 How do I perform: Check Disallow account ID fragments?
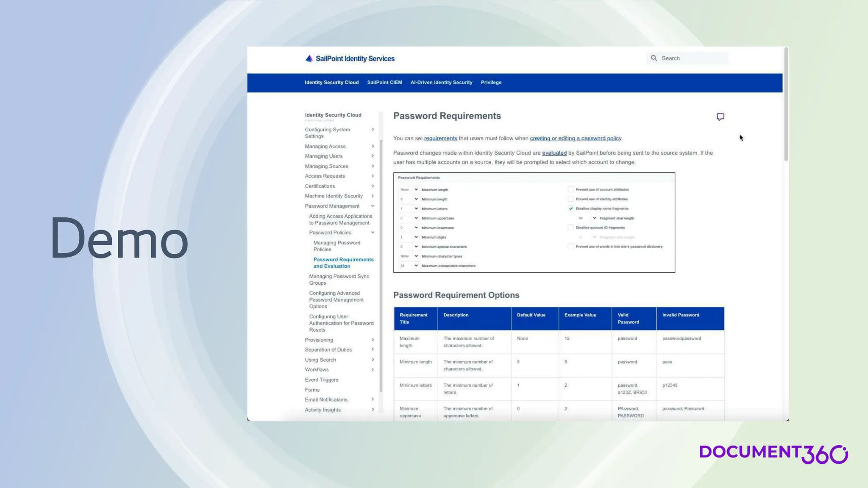pos(571,227)
